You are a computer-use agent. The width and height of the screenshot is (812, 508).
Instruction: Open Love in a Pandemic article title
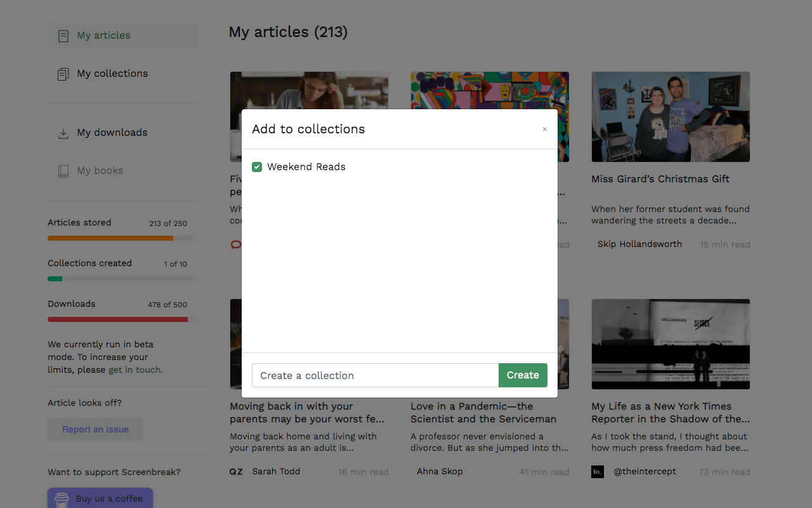pos(483,413)
